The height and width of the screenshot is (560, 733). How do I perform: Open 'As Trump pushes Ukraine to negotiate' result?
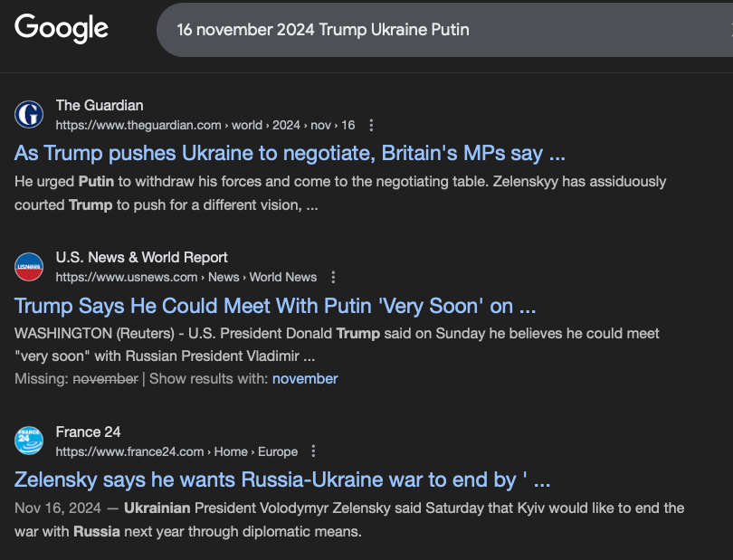coord(290,153)
